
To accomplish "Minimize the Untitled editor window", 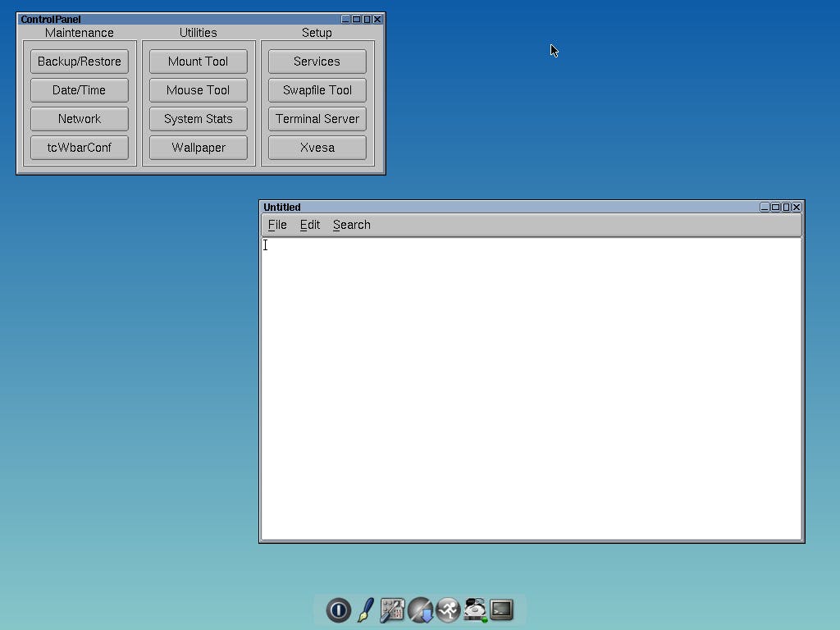I will coord(765,207).
